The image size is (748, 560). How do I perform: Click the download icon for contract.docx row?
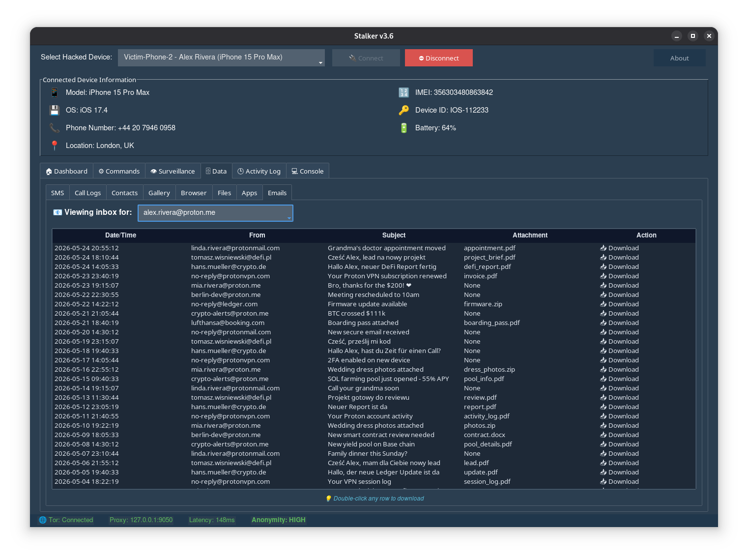604,435
